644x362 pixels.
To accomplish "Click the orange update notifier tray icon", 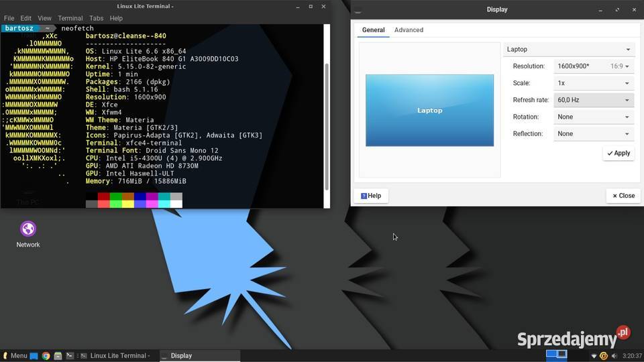I will click(604, 356).
